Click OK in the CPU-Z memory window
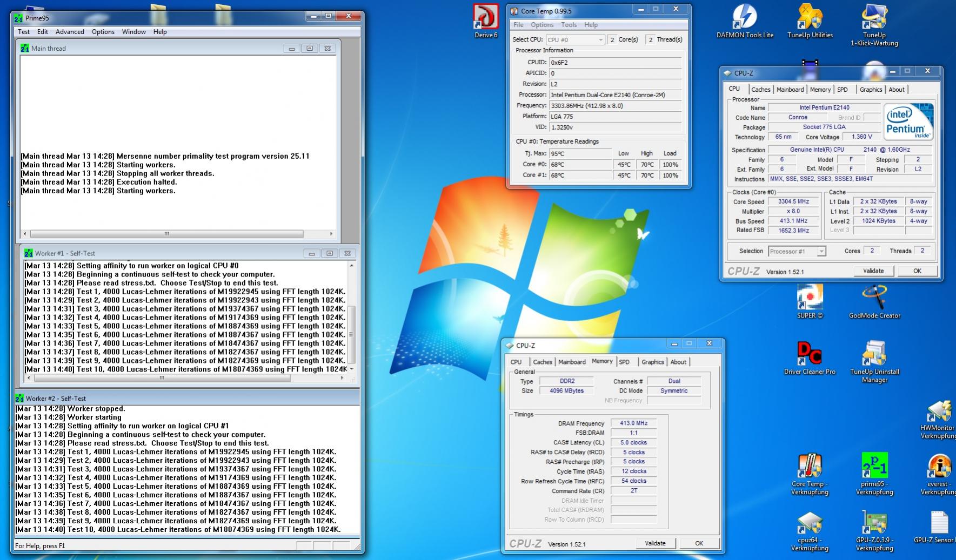Viewport: 956px width, 560px height. pyautogui.click(x=699, y=543)
